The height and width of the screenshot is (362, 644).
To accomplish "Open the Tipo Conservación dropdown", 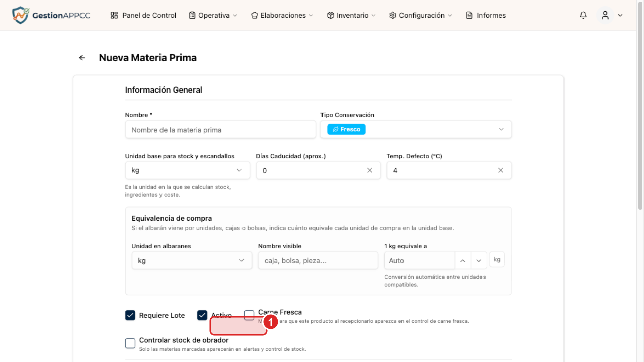I will [x=416, y=129].
